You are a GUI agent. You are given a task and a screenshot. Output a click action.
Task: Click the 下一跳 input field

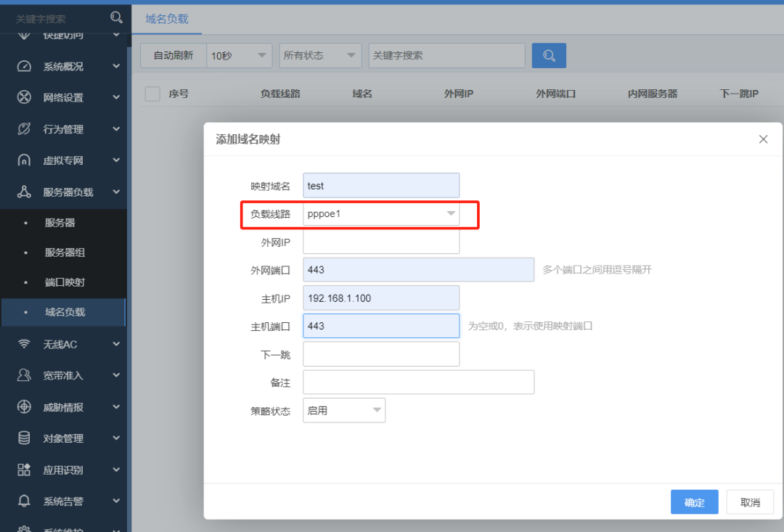click(381, 353)
